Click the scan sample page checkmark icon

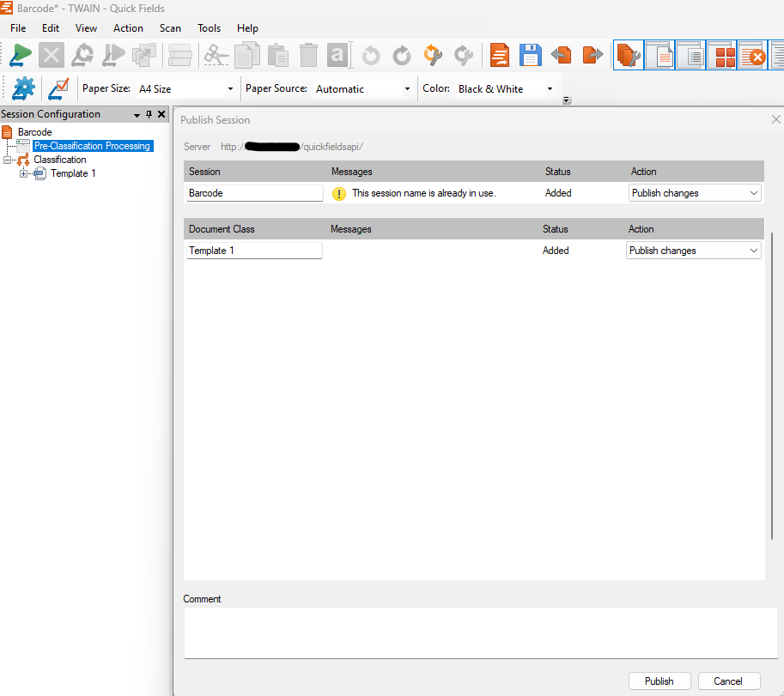point(58,88)
